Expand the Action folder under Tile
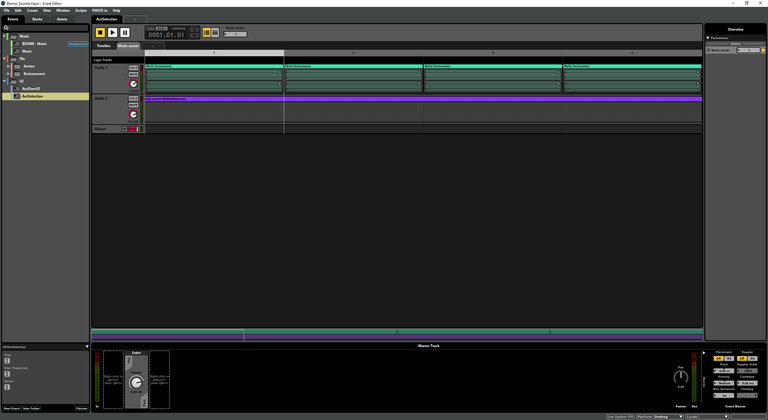This screenshot has height=420, width=768. (10, 66)
